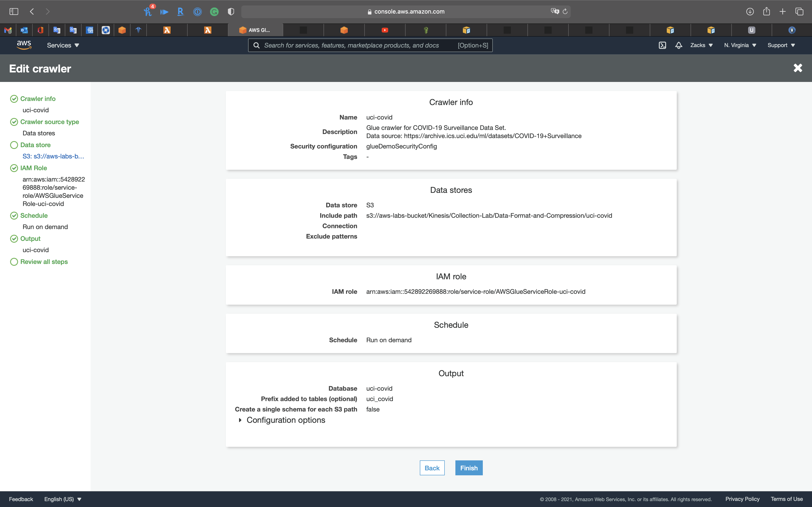812x507 pixels.
Task: Open AWS CloudShell icon in the header
Action: pyautogui.click(x=662, y=45)
